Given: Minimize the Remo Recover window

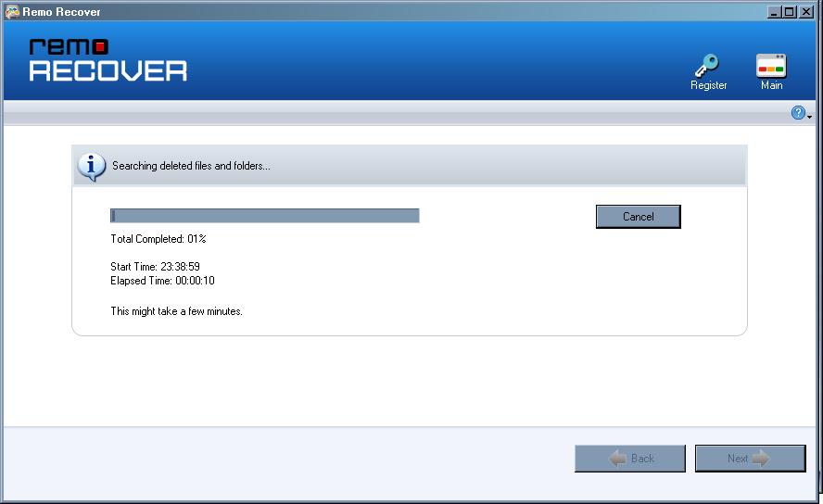Looking at the screenshot, I should [x=773, y=11].
